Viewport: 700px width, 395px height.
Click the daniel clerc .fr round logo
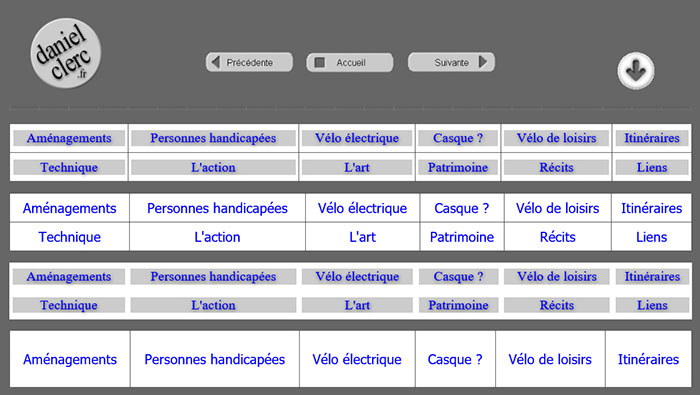point(66,53)
